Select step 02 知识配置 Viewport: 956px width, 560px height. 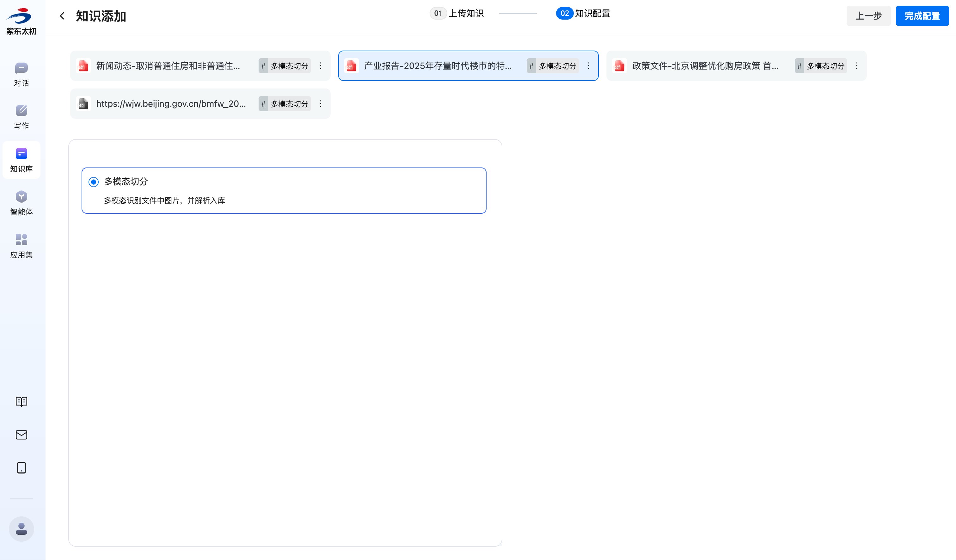pyautogui.click(x=583, y=13)
